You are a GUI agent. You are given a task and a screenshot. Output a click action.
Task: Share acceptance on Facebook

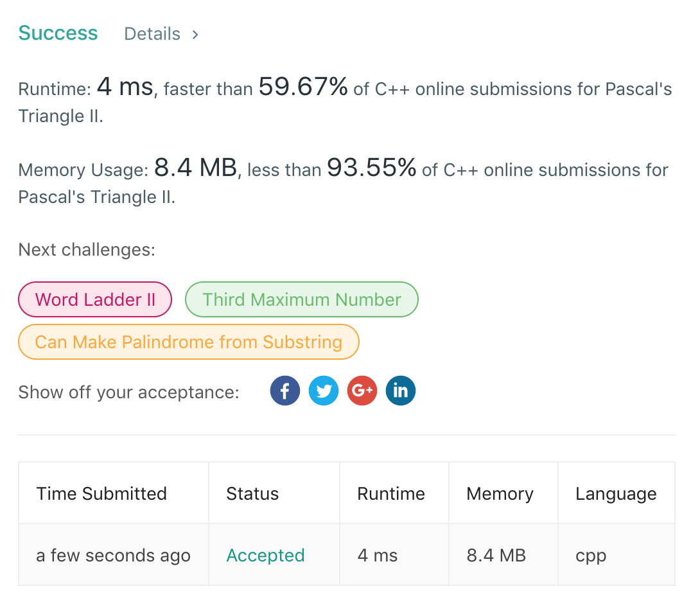click(285, 391)
